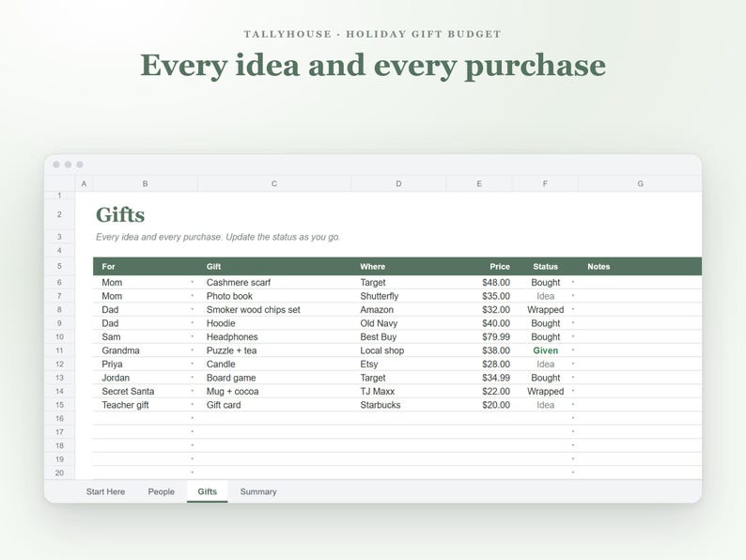Select the 'Puzzle + tea' cell

(274, 350)
